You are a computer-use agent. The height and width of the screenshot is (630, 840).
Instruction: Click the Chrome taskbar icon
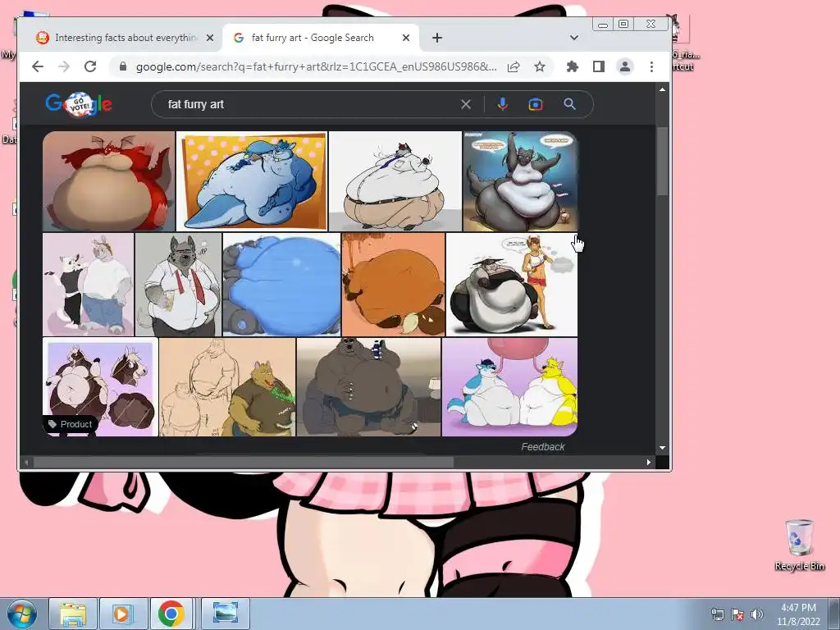coord(171,614)
